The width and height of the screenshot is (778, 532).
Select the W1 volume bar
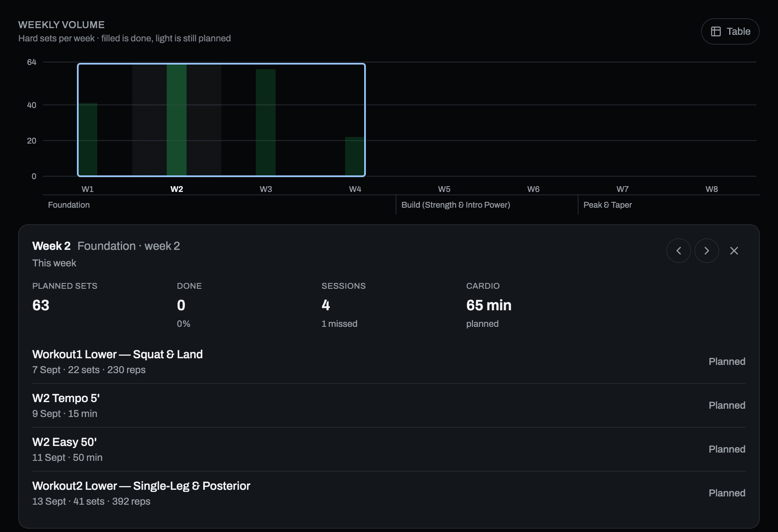[x=88, y=139]
